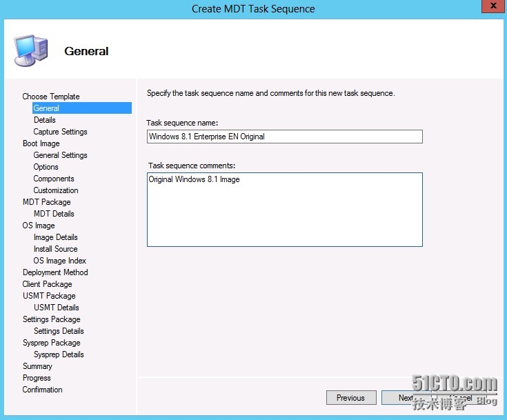Click into the Task sequence name field
The height and width of the screenshot is (420, 507).
click(284, 137)
